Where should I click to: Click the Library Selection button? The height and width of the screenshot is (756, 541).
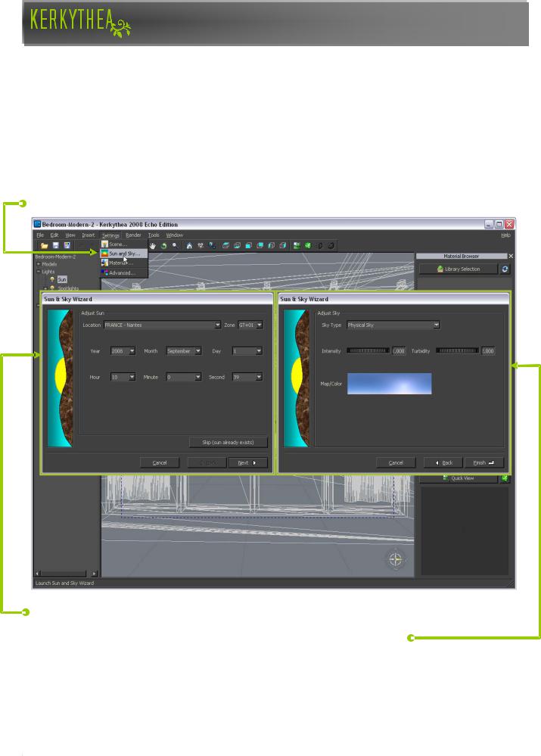click(x=459, y=269)
